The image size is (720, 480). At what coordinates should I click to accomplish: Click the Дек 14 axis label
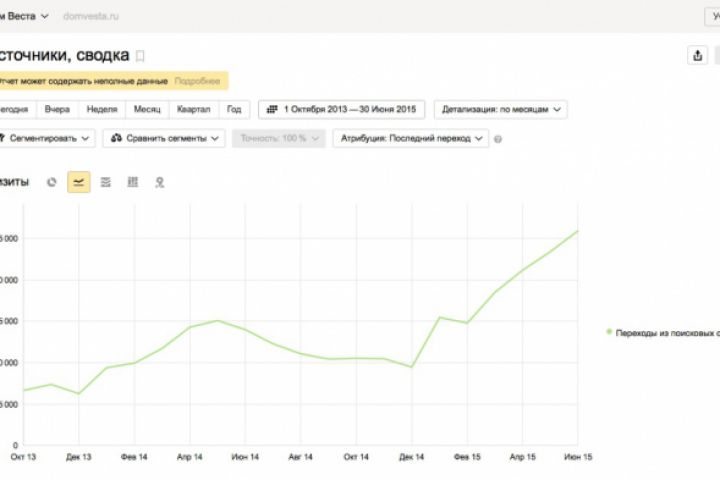411,457
